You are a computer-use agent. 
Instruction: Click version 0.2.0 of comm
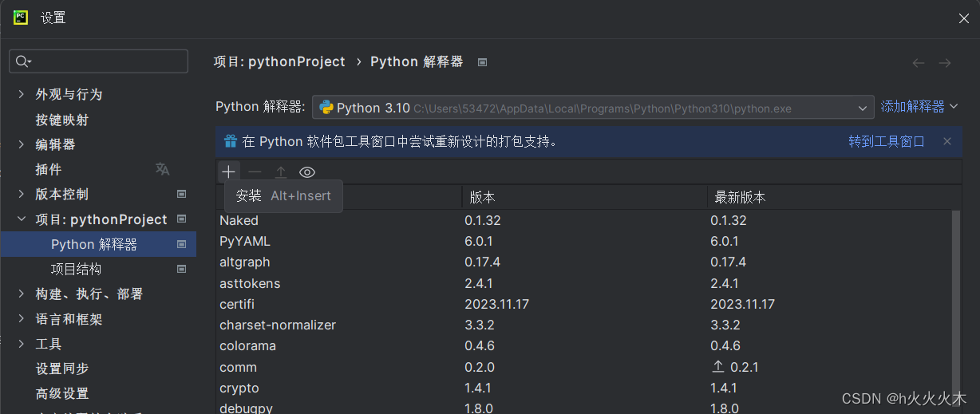[480, 367]
